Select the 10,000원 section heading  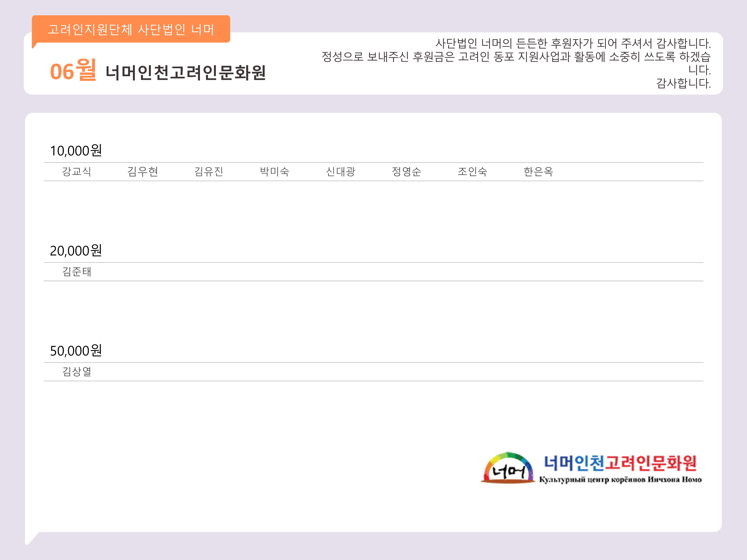(76, 151)
